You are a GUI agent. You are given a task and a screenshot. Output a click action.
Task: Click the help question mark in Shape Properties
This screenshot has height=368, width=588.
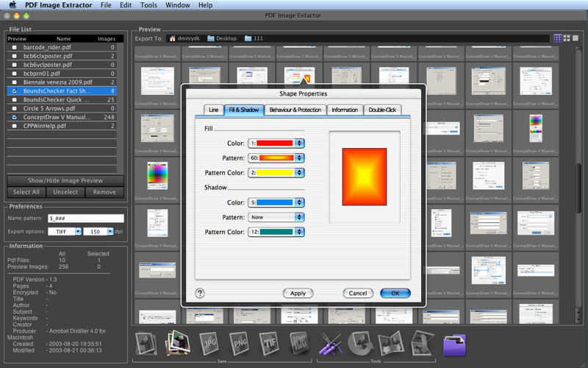click(200, 293)
